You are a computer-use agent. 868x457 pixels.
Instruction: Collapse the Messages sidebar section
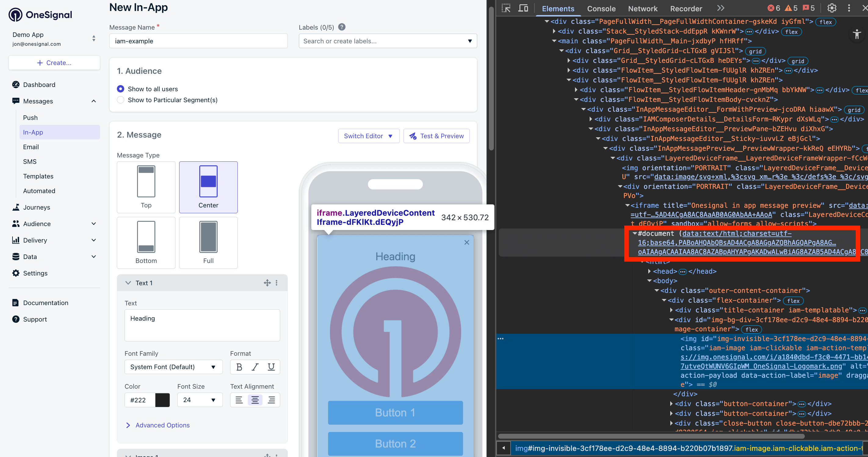click(x=94, y=101)
